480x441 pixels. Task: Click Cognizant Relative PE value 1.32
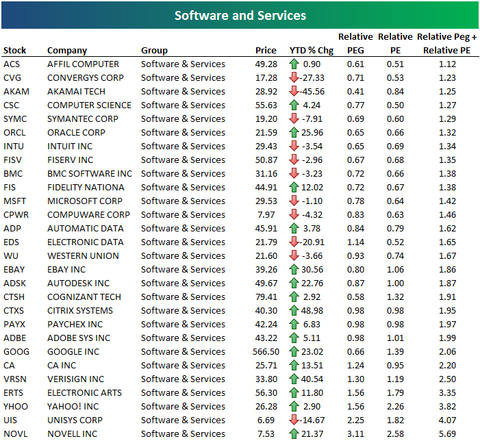tap(395, 297)
